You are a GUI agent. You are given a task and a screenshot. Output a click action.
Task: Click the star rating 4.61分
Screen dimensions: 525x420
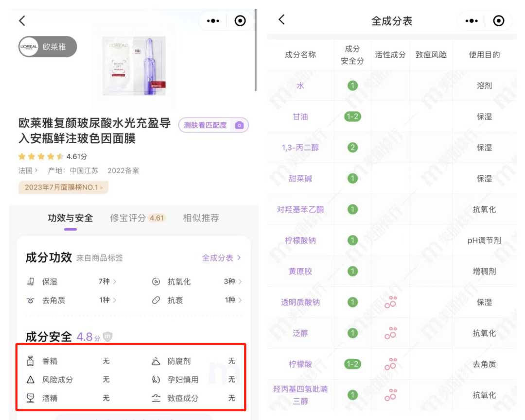pos(53,156)
